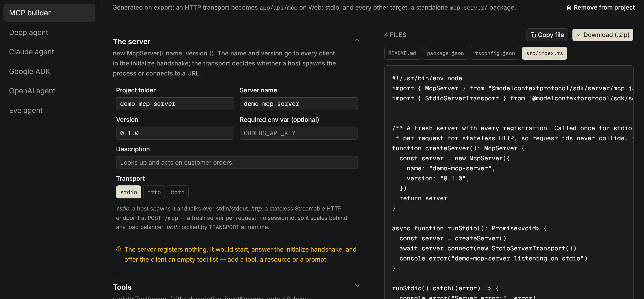Open the tsconfig.json file tab
Viewport: 644px width, 299px height.
tap(495, 53)
